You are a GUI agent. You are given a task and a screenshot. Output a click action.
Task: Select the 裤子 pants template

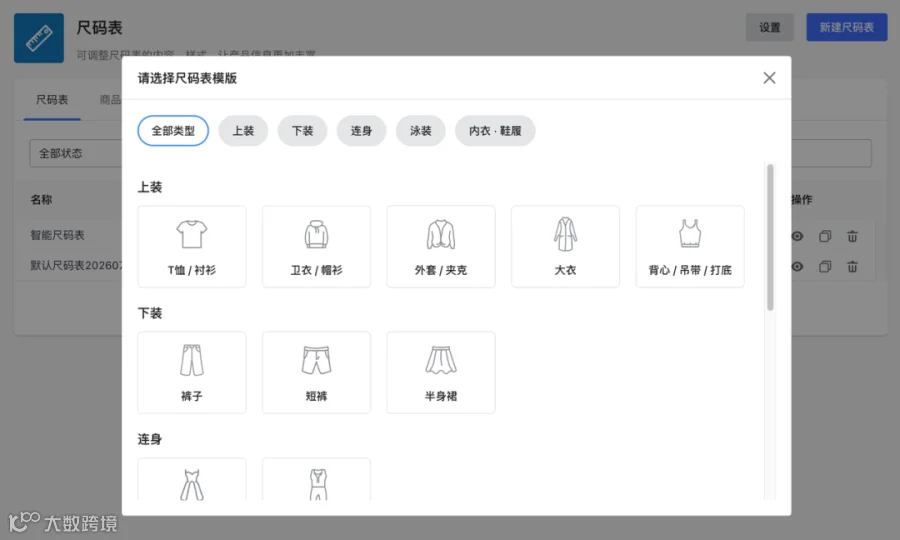coord(192,372)
